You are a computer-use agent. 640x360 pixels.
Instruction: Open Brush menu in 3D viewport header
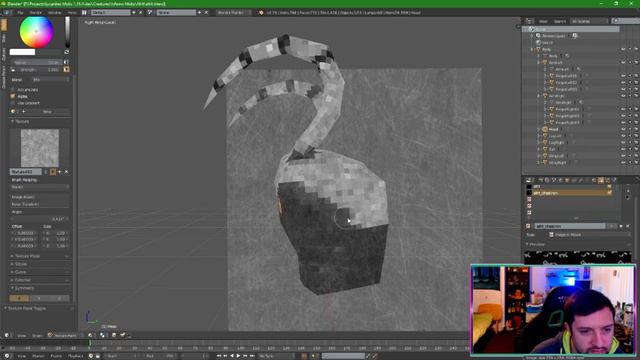click(37, 336)
